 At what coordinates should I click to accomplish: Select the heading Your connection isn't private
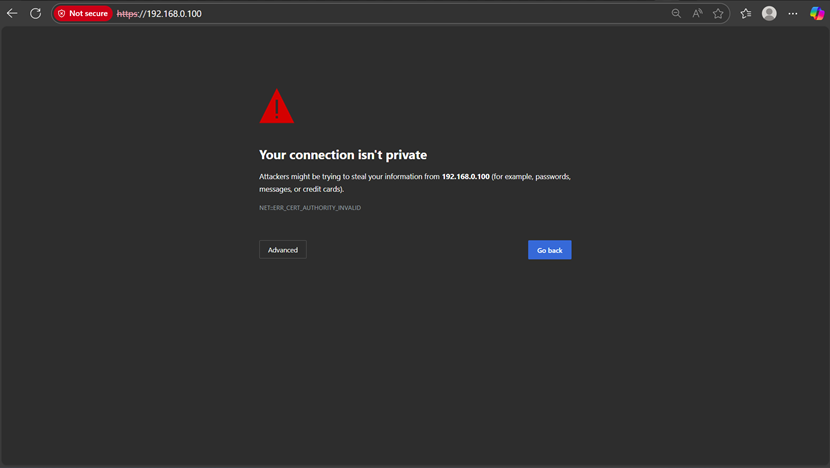pyautogui.click(x=343, y=155)
